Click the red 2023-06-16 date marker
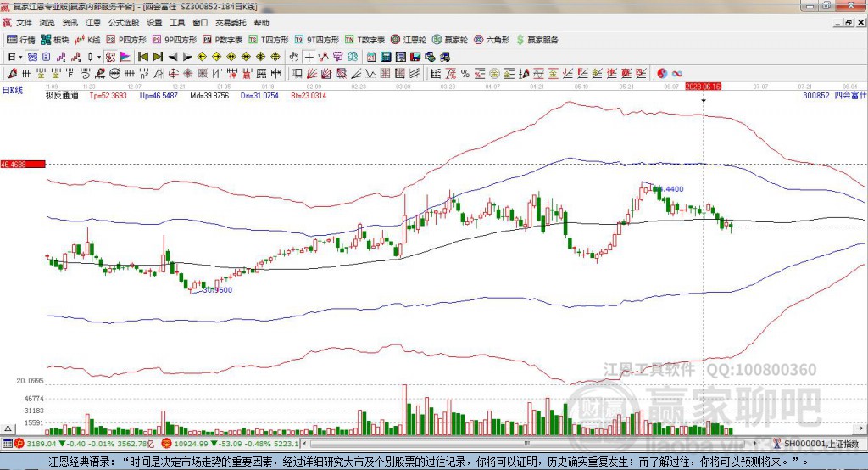This screenshot has width=868, height=470. coord(703,87)
